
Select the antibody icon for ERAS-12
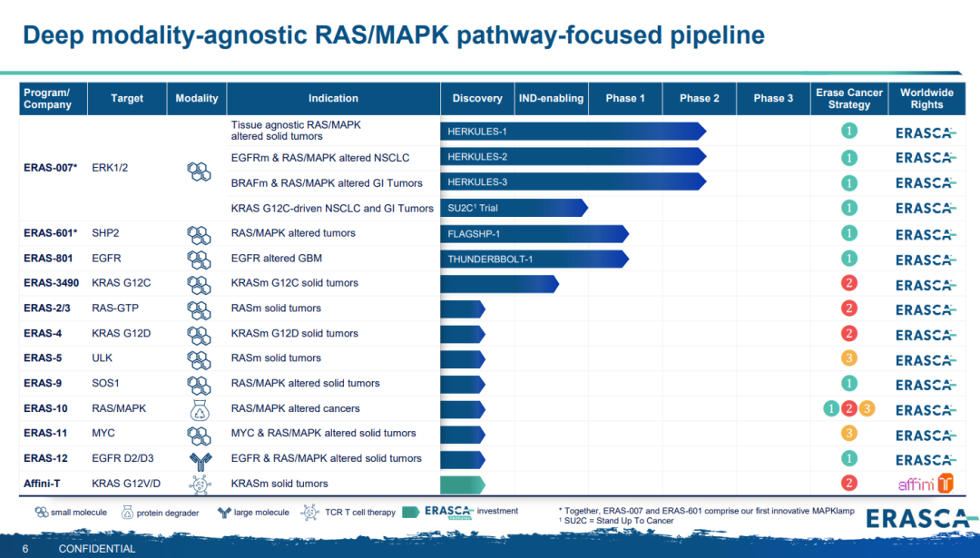click(x=199, y=458)
